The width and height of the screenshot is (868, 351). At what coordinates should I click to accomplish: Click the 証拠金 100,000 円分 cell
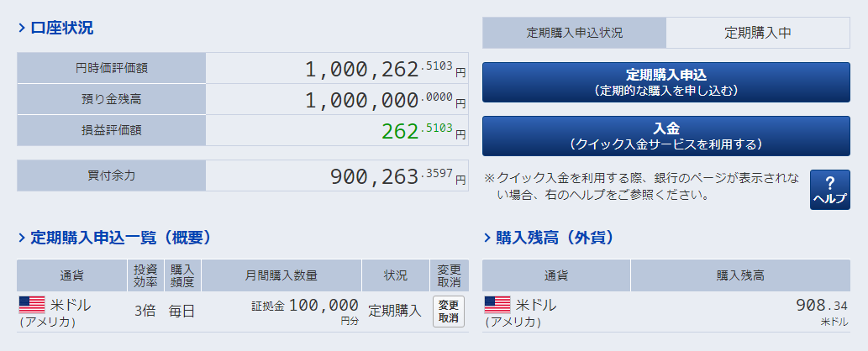[304, 308]
